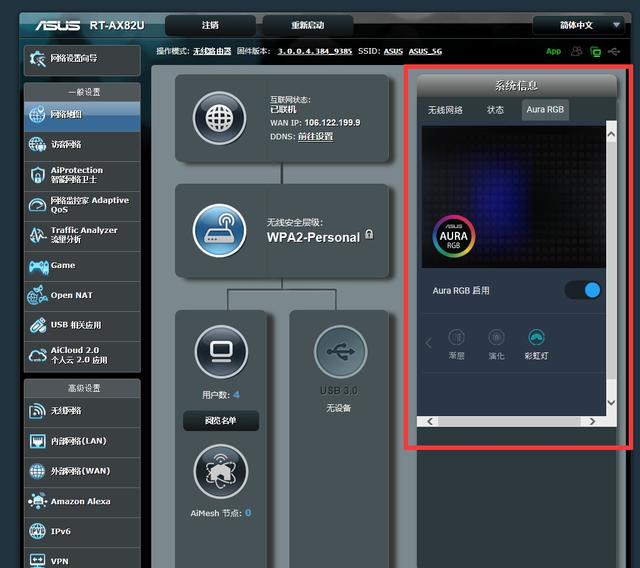Open the DDNS go-to-settings link
640x568 pixels.
(x=315, y=136)
